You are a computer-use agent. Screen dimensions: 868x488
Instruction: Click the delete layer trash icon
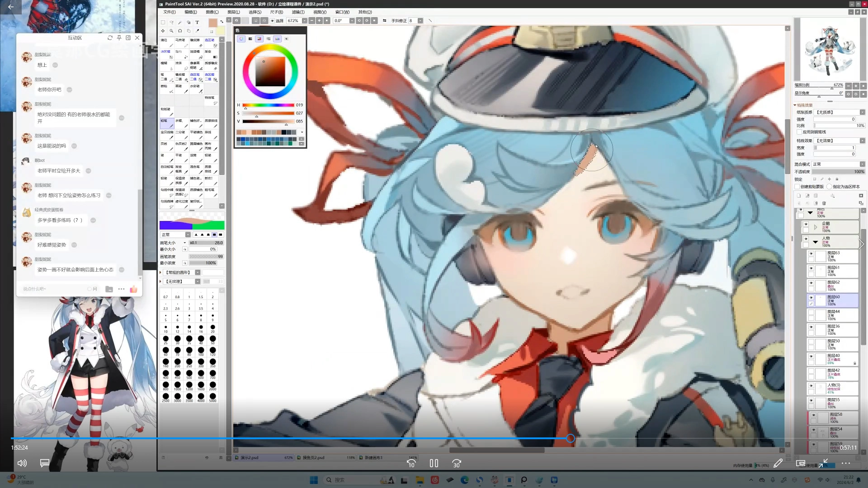pyautogui.click(x=824, y=203)
